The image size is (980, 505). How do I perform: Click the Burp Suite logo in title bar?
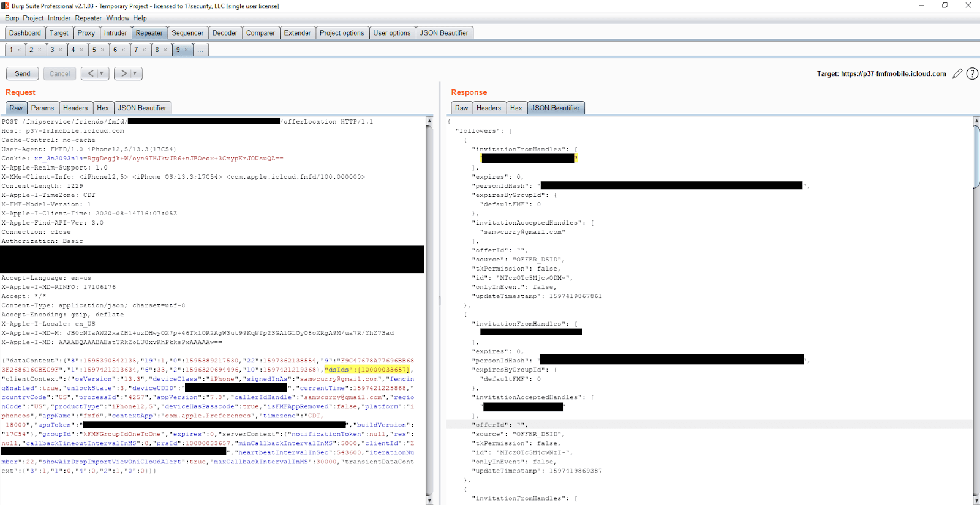coord(6,6)
